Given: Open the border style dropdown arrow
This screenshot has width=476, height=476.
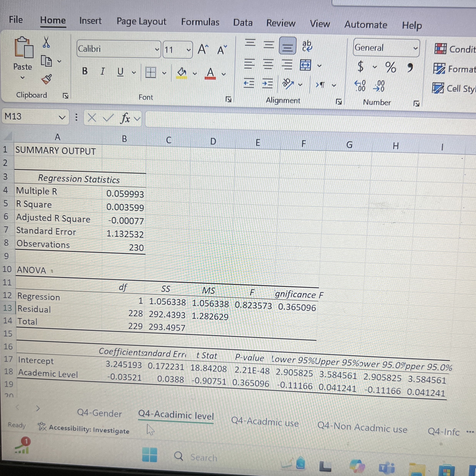Looking at the screenshot, I should [x=165, y=73].
